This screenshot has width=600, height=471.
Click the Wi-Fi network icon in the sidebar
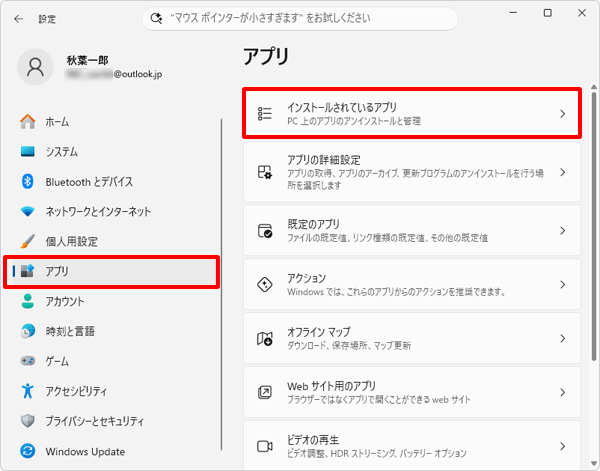(x=28, y=211)
